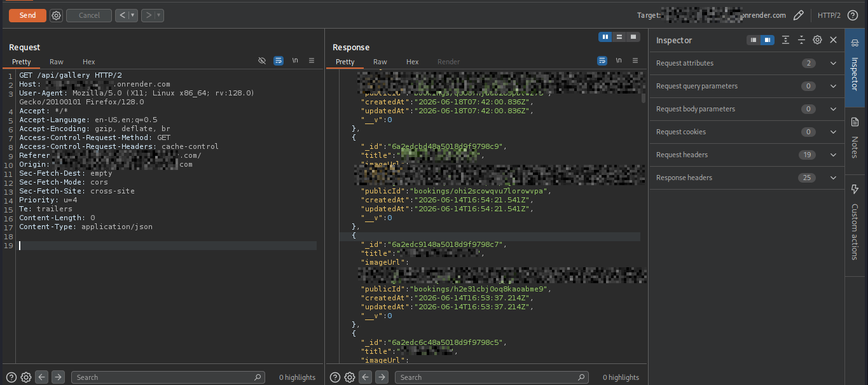The width and height of the screenshot is (868, 385).
Task: Switch to Request Hex tab
Action: [x=88, y=62]
